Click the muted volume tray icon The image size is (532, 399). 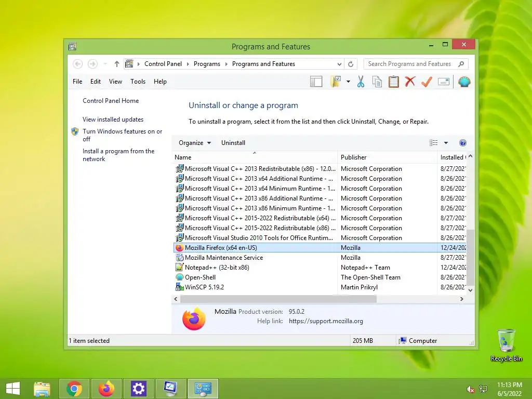pos(470,389)
